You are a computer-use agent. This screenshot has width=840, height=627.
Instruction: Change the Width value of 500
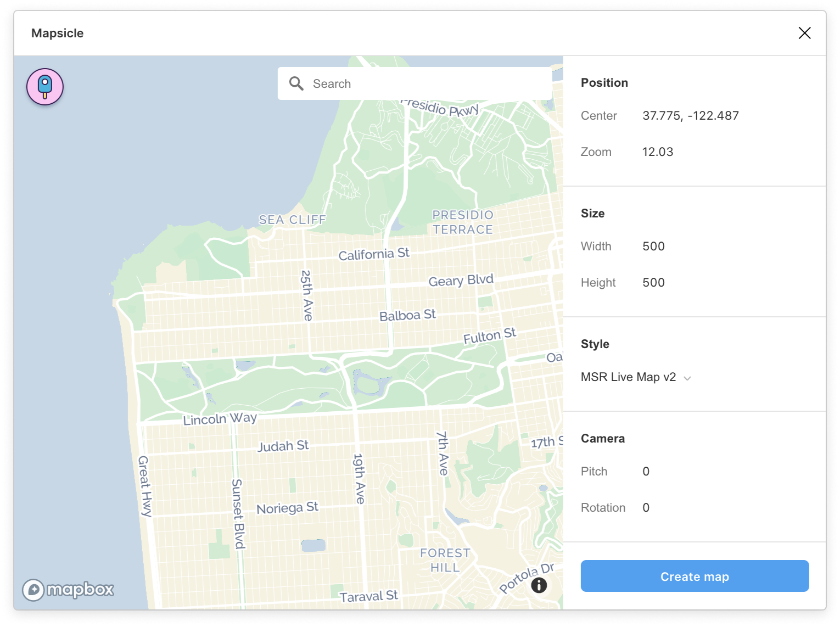pos(653,246)
